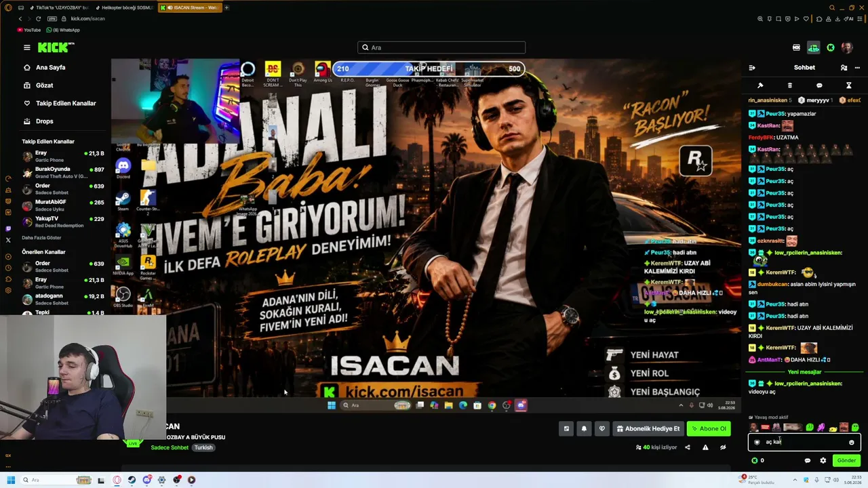Click the clip button beside the bell
The height and width of the screenshot is (488, 868).
[x=566, y=428]
